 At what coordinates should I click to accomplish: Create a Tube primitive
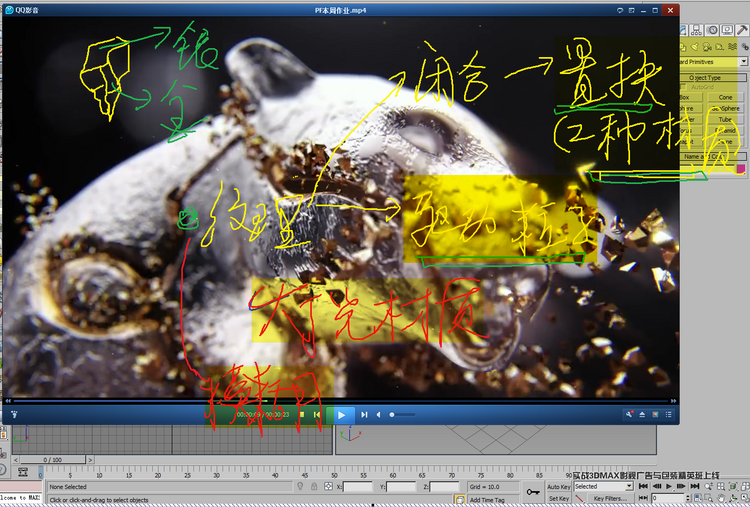725,119
